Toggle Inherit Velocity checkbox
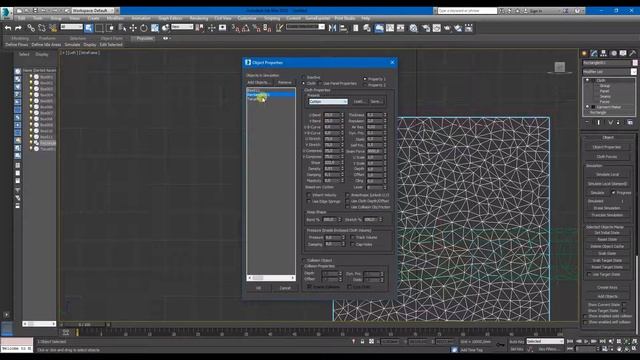This screenshot has height=360, width=640. (309, 195)
